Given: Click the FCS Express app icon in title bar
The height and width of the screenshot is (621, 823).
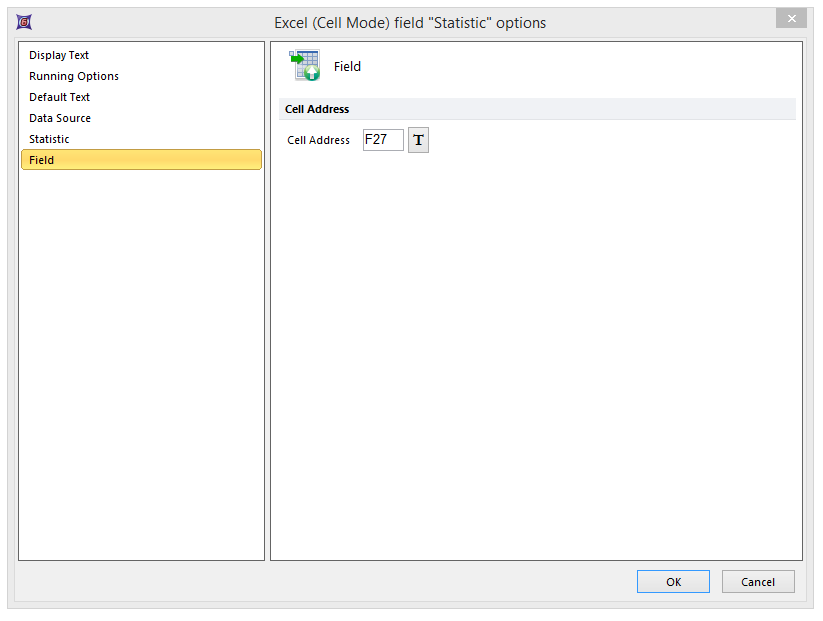Looking at the screenshot, I should pyautogui.click(x=24, y=22).
